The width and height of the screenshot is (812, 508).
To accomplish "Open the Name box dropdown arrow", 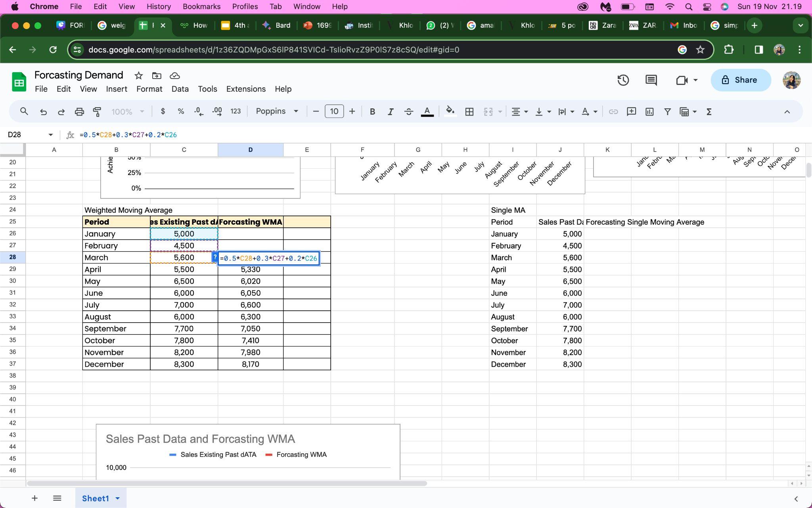I will click(51, 135).
